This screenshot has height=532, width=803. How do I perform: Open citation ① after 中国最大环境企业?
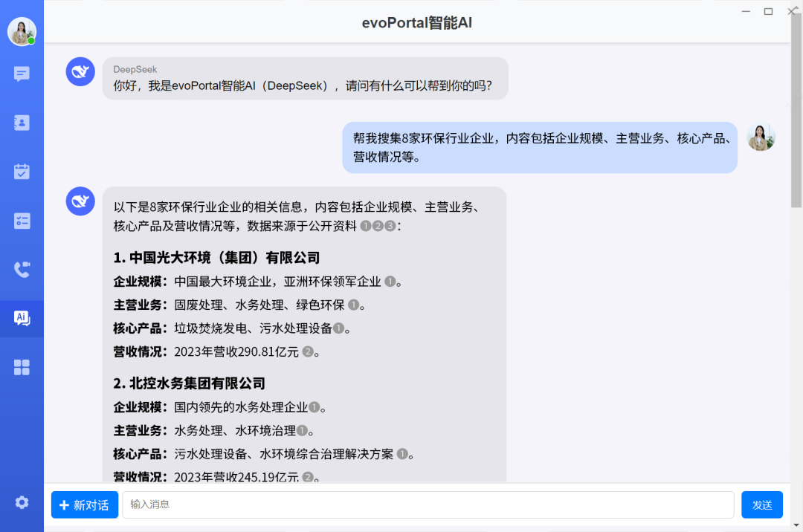pos(390,282)
